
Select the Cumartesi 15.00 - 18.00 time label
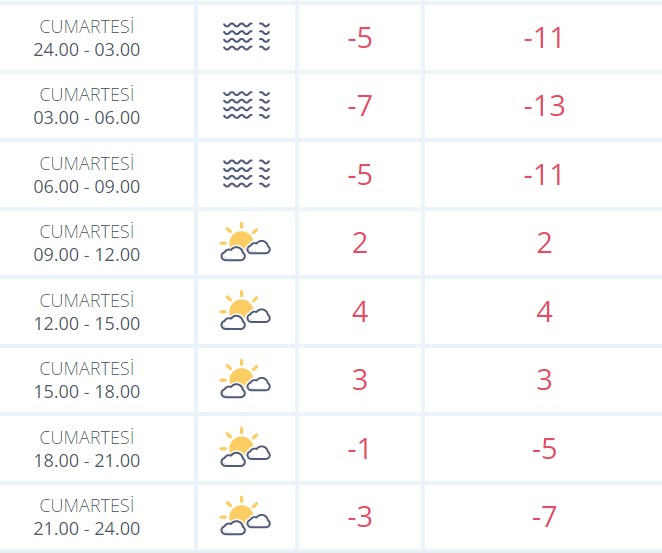coord(87,380)
